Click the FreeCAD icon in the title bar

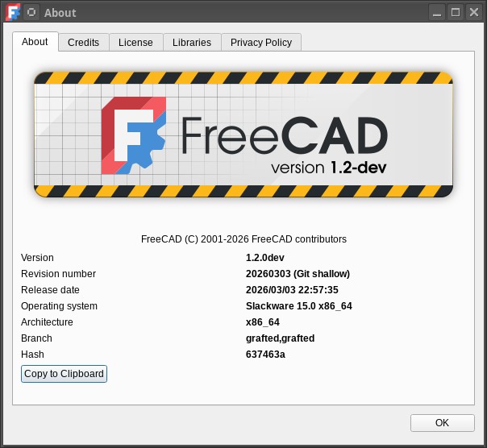13,12
